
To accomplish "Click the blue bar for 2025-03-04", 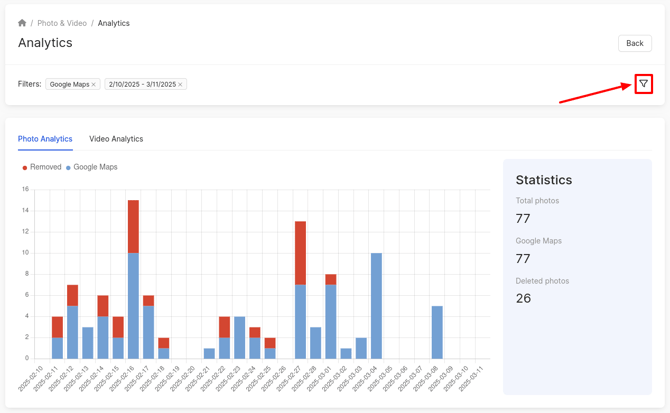I will (376, 305).
